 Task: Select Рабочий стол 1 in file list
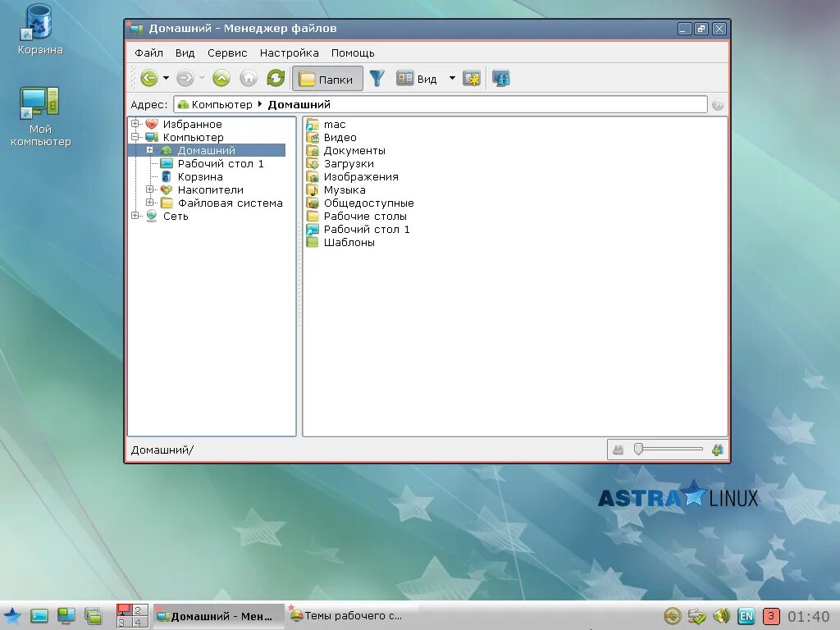[358, 230]
